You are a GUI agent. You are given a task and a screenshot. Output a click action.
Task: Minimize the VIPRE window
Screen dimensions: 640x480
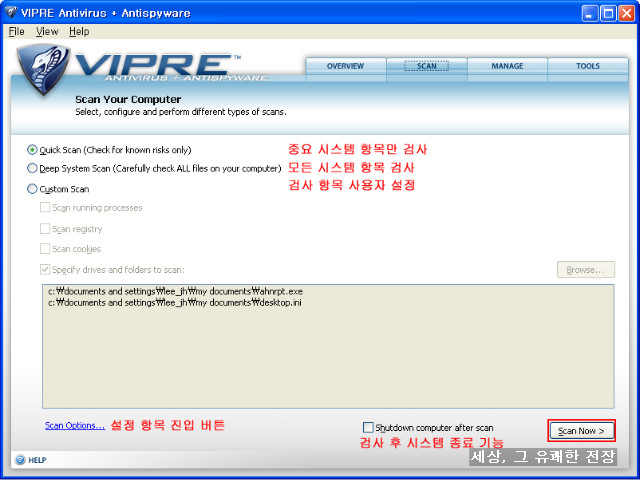tap(589, 14)
